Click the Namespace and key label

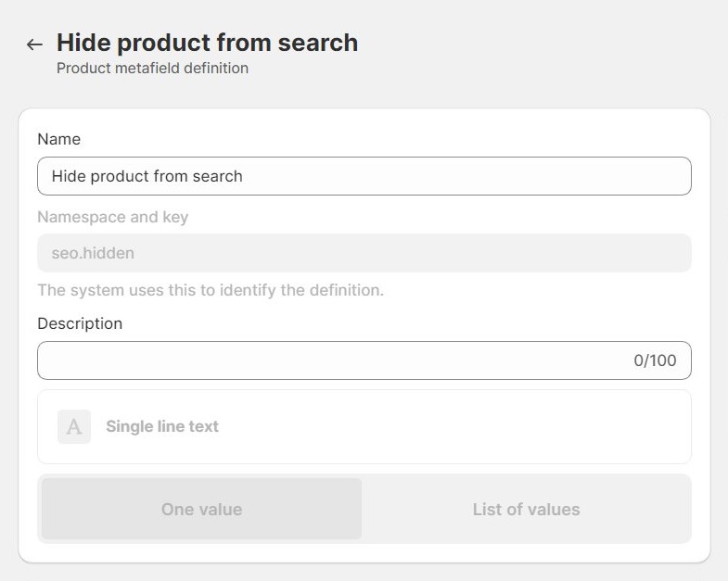point(112,217)
